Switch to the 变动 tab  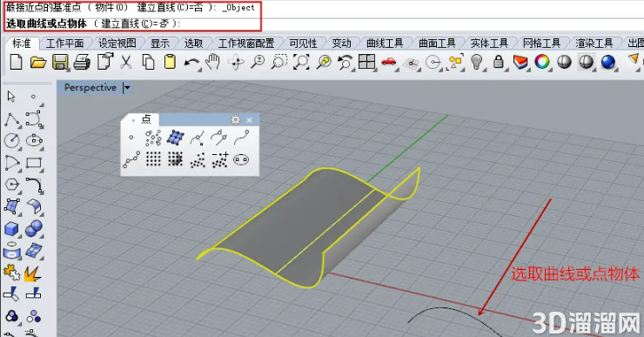point(341,44)
